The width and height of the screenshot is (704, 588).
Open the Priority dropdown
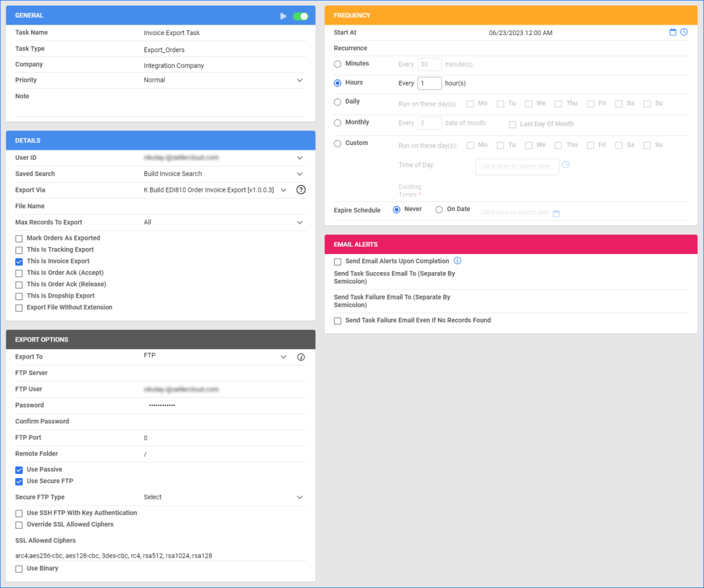[x=299, y=80]
